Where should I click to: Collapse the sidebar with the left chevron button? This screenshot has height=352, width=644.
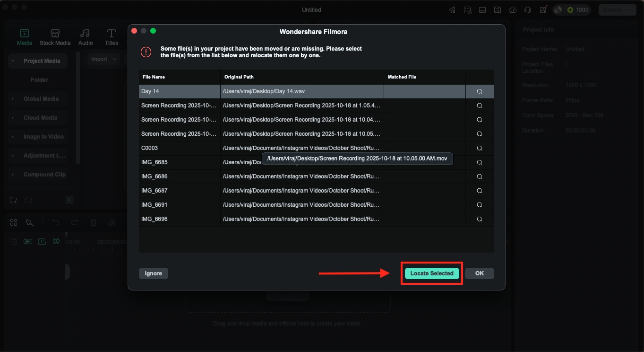(x=69, y=200)
